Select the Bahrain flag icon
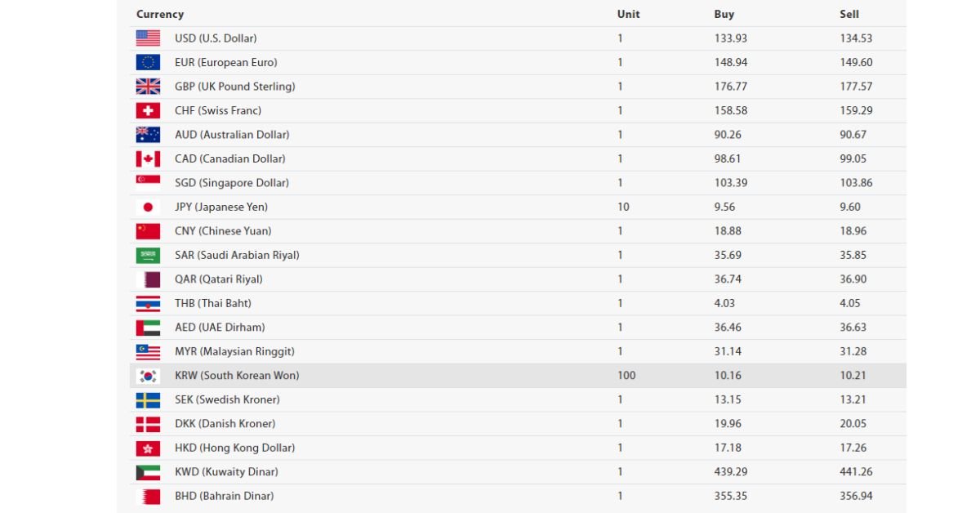The width and height of the screenshot is (980, 513). (x=148, y=496)
